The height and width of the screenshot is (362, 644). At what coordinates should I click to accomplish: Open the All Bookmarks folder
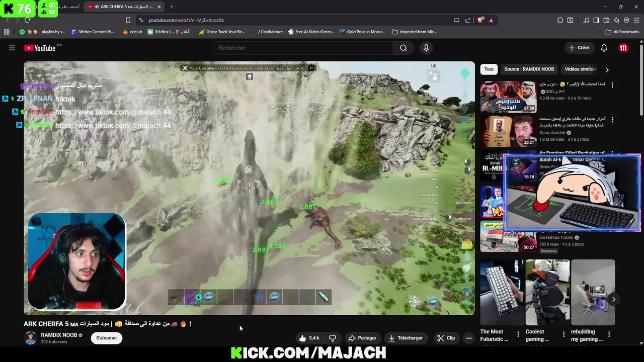622,32
